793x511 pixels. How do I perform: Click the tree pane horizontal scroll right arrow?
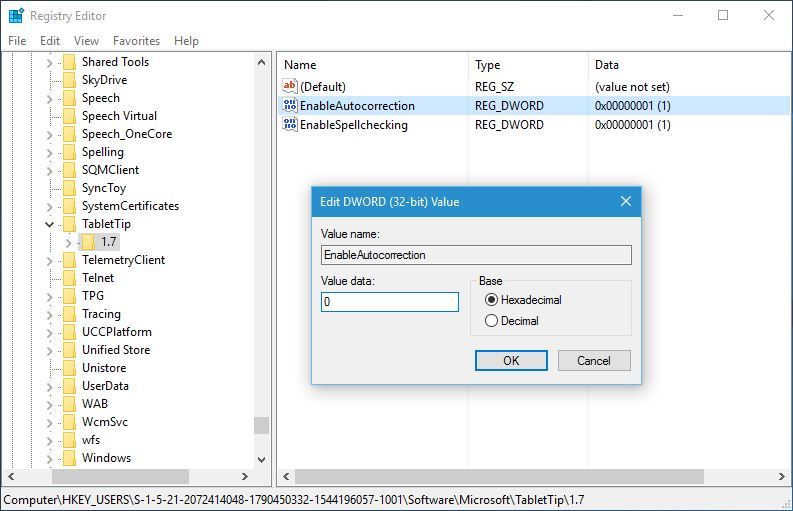245,477
